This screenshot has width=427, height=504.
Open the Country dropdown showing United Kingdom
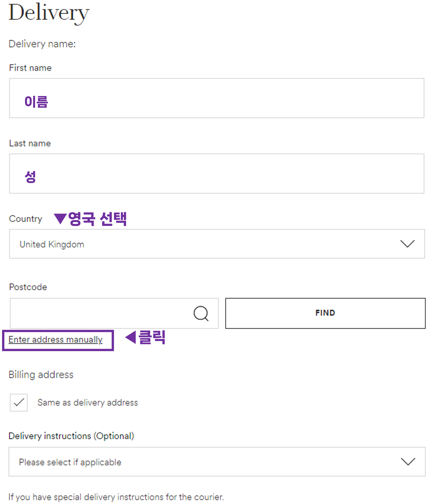coord(217,244)
